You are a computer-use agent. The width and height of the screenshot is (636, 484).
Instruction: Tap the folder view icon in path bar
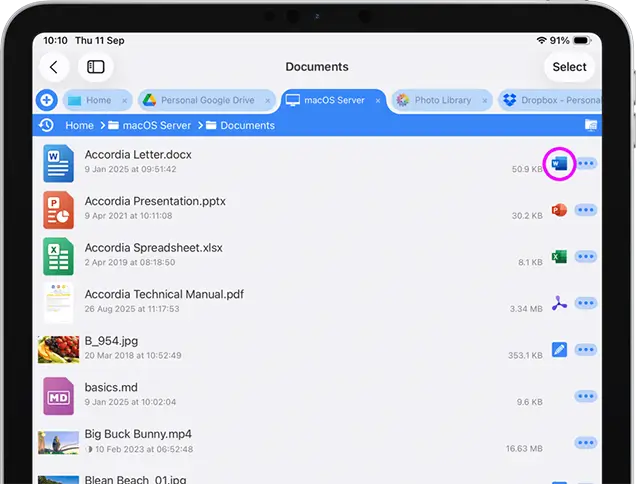pyautogui.click(x=591, y=125)
